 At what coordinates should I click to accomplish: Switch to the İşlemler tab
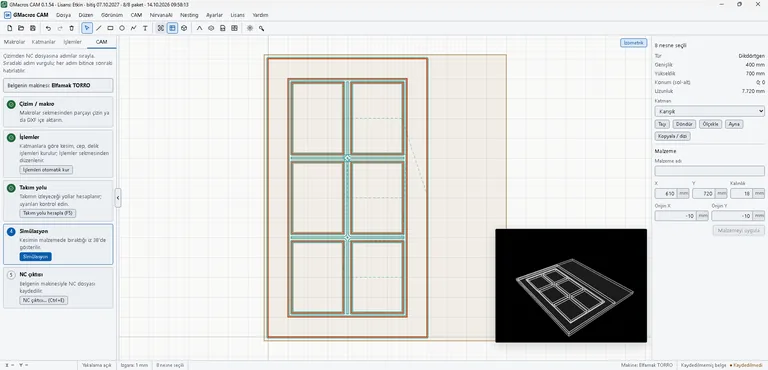point(72,42)
